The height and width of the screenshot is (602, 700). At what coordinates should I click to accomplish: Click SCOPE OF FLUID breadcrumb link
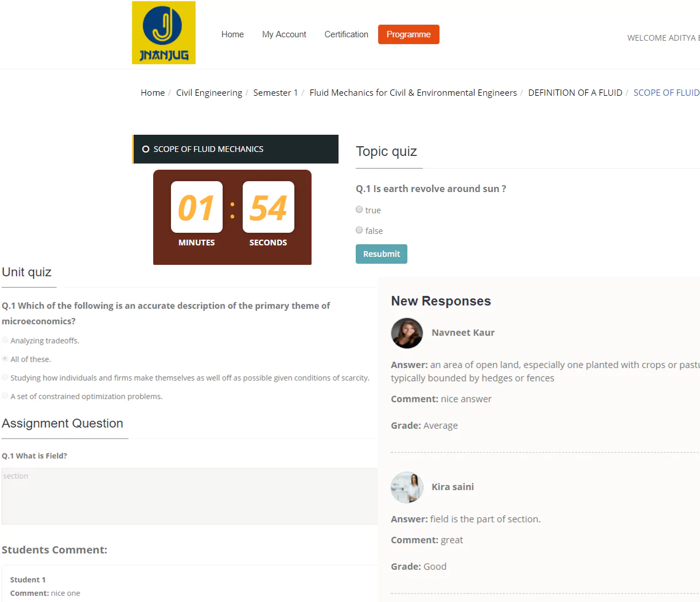666,92
